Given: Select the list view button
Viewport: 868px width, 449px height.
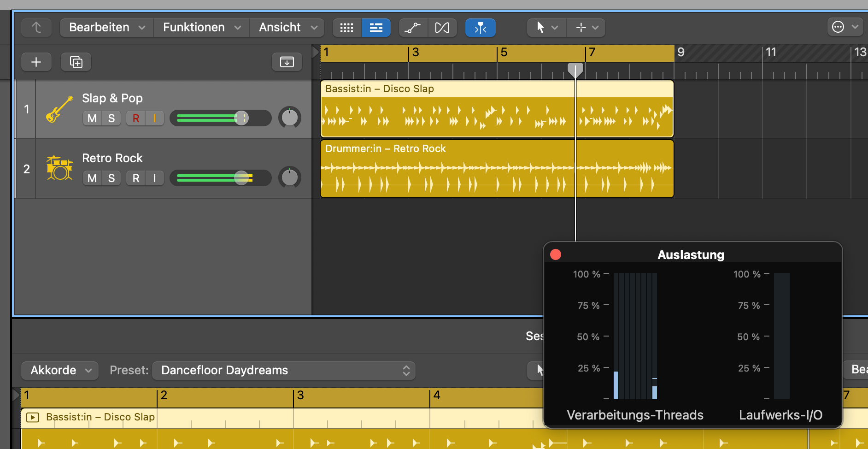Looking at the screenshot, I should (376, 28).
